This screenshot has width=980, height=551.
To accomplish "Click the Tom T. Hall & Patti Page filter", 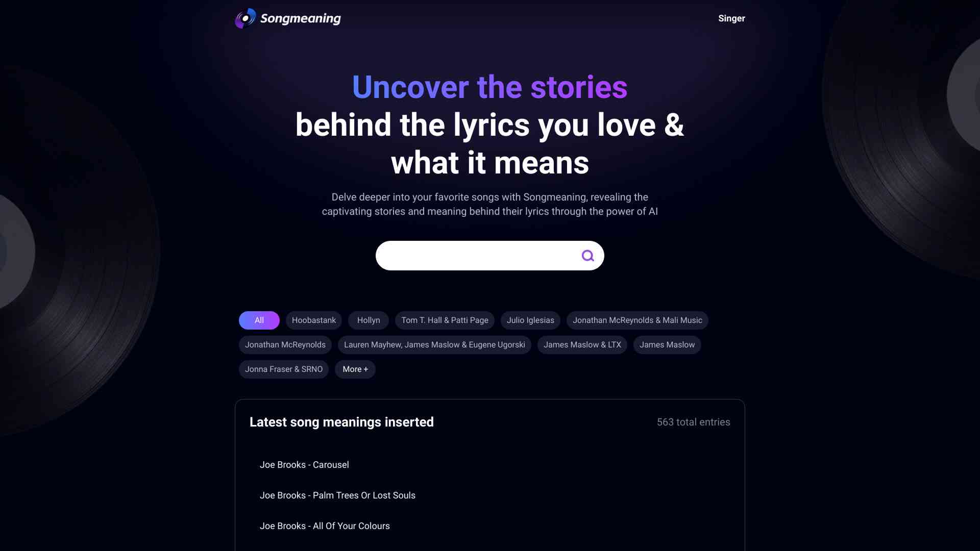I will (x=444, y=320).
